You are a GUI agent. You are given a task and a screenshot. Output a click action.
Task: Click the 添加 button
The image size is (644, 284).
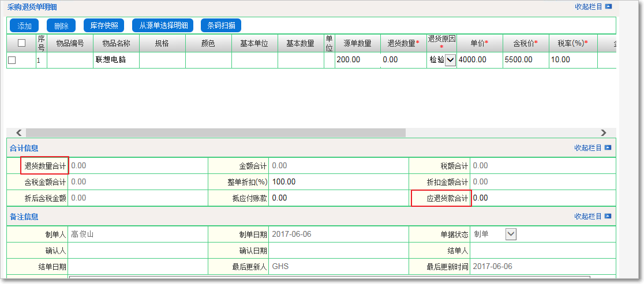tap(24, 26)
